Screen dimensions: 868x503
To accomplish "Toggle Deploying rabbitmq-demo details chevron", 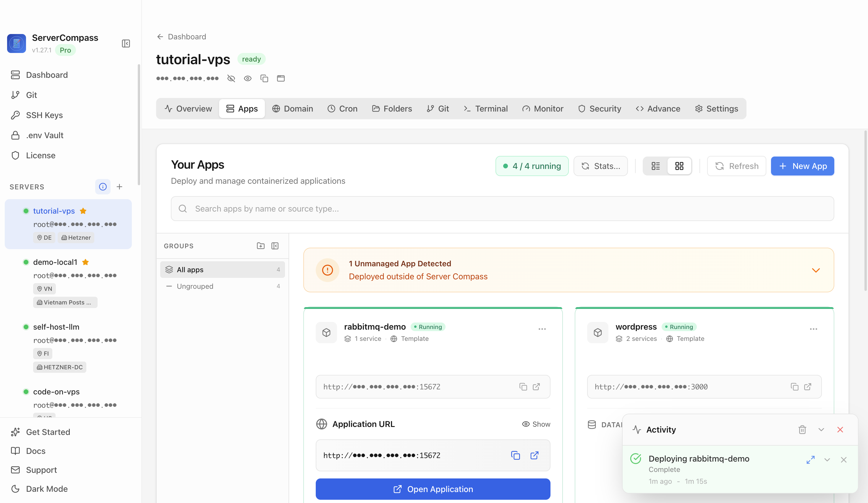I will pos(827,460).
